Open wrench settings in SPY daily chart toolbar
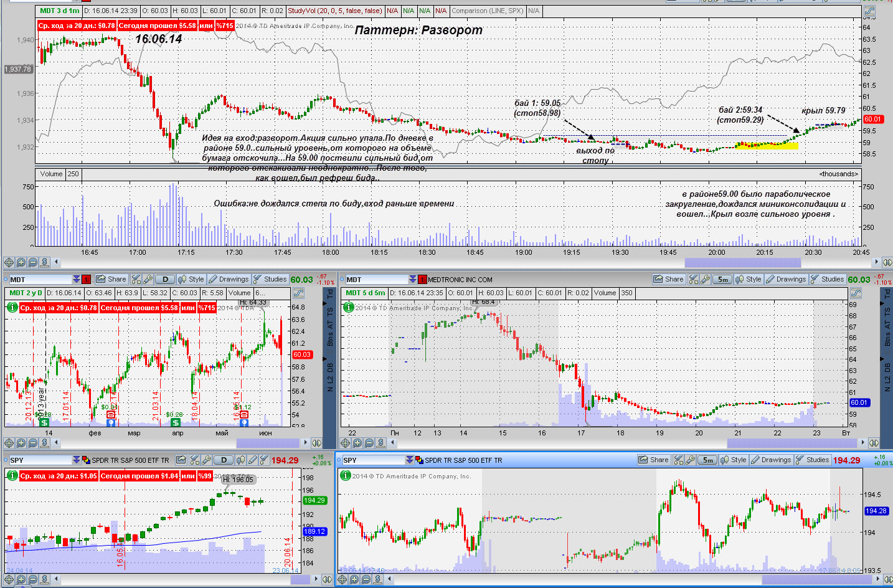This screenshot has height=588, width=893. click(x=206, y=460)
